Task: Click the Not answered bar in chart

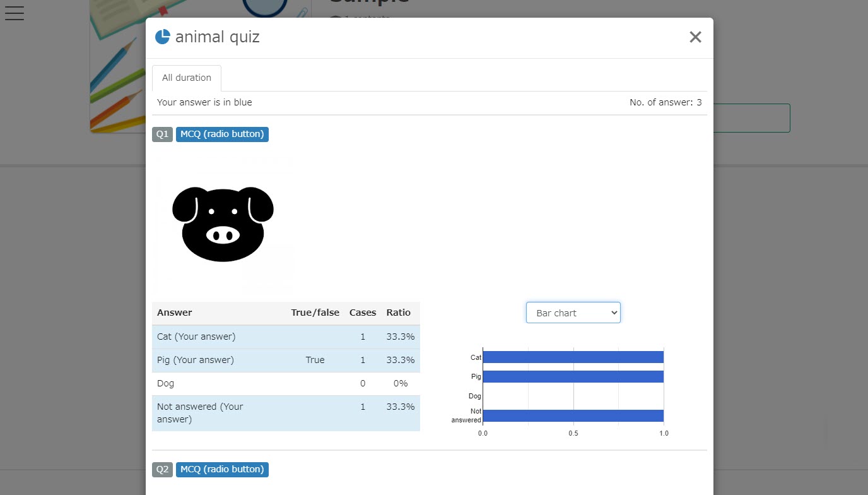Action: pos(572,415)
